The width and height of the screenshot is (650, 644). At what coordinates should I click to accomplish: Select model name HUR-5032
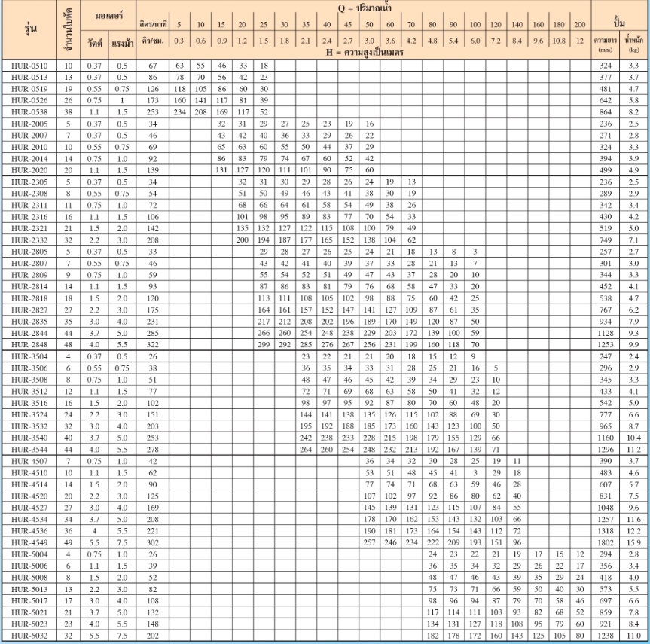point(29,636)
